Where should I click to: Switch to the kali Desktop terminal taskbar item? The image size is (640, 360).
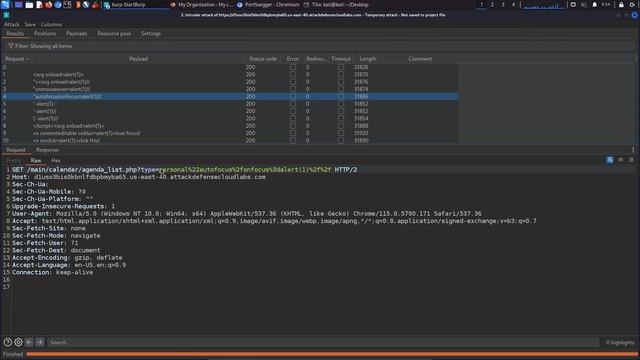click(x=336, y=5)
